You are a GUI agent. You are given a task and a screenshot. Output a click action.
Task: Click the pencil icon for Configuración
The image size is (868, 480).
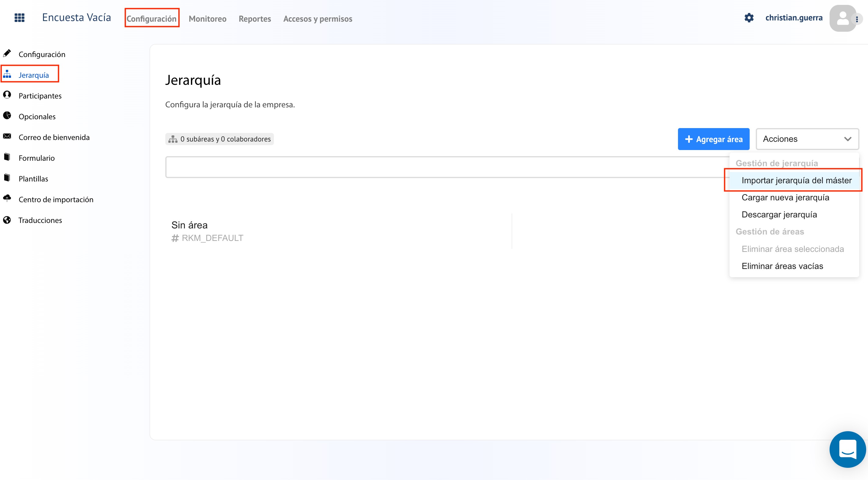7,53
